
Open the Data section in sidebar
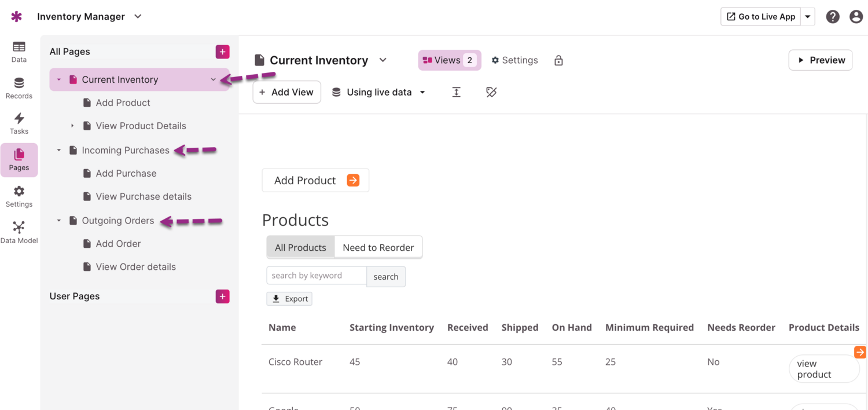pos(19,52)
